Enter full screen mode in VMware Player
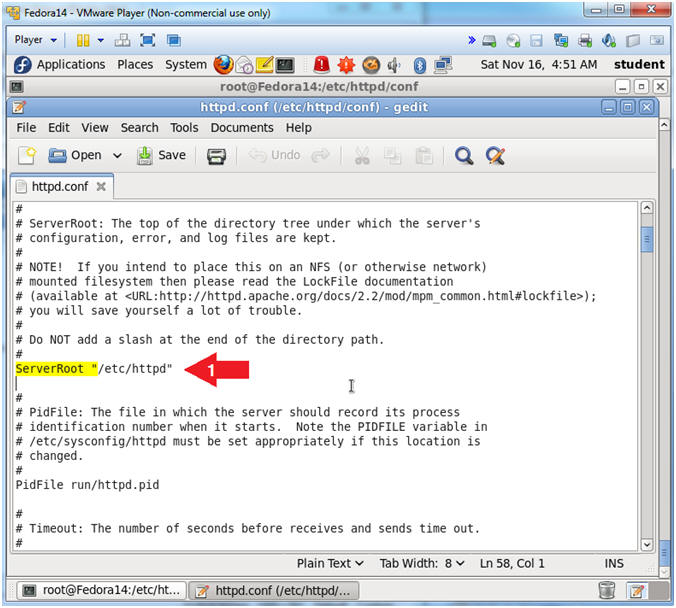 (x=148, y=41)
